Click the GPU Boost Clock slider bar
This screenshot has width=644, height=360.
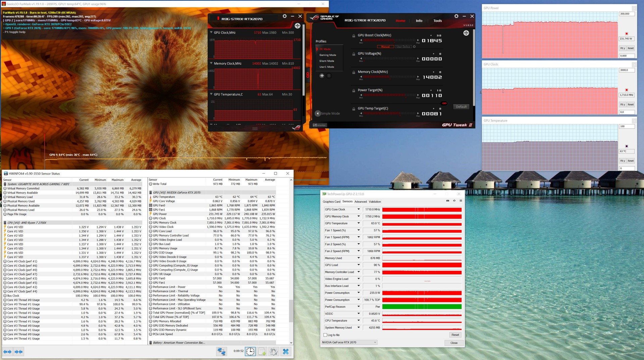click(x=389, y=40)
